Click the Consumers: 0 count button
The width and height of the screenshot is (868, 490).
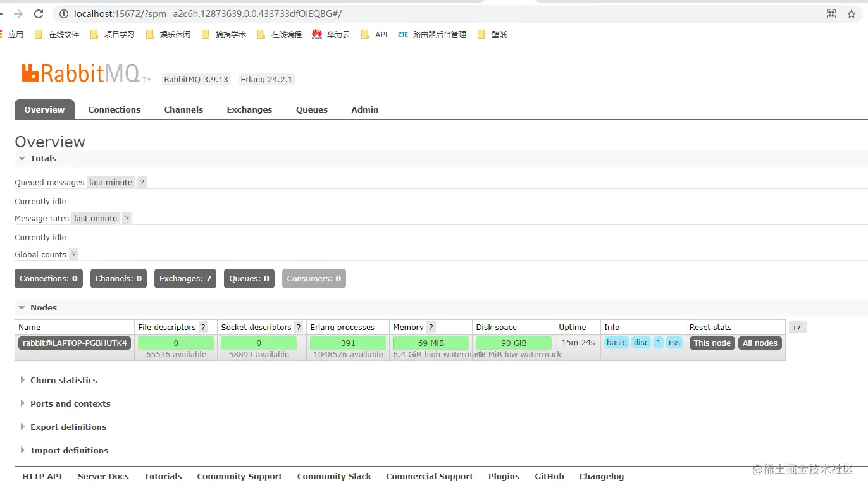[314, 278]
